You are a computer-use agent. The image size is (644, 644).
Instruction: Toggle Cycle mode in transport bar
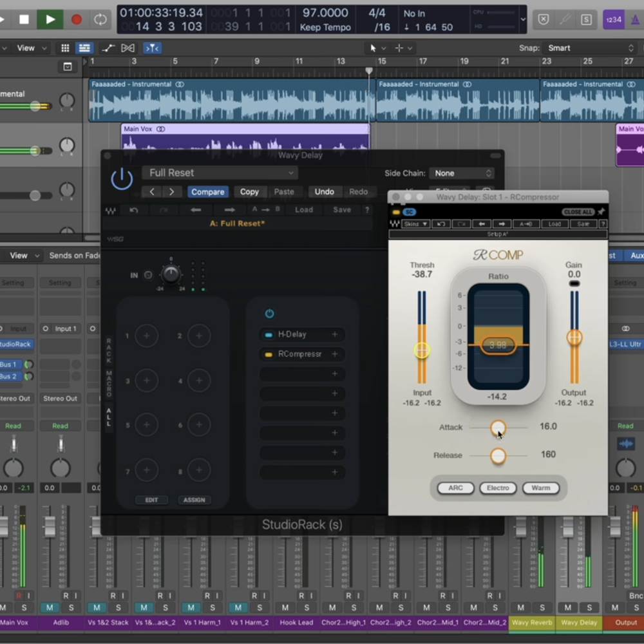(100, 19)
